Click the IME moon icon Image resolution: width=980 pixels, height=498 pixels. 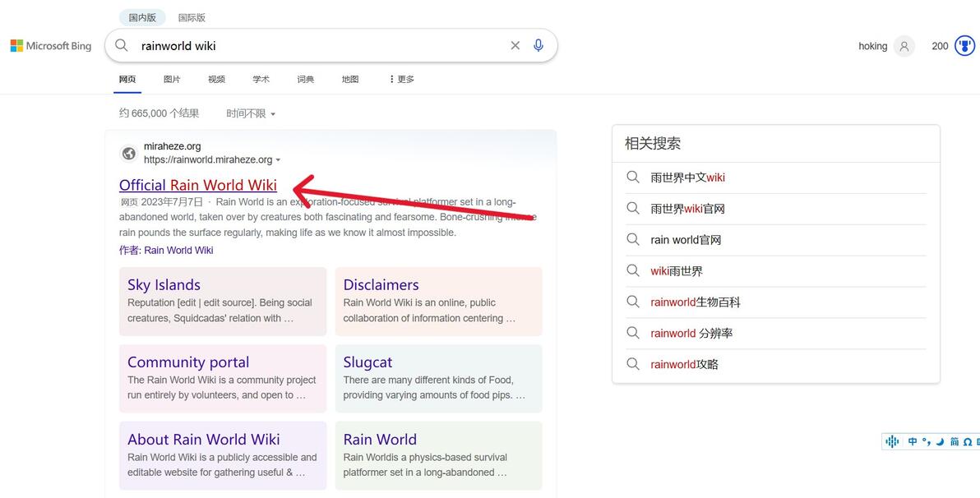point(940,441)
